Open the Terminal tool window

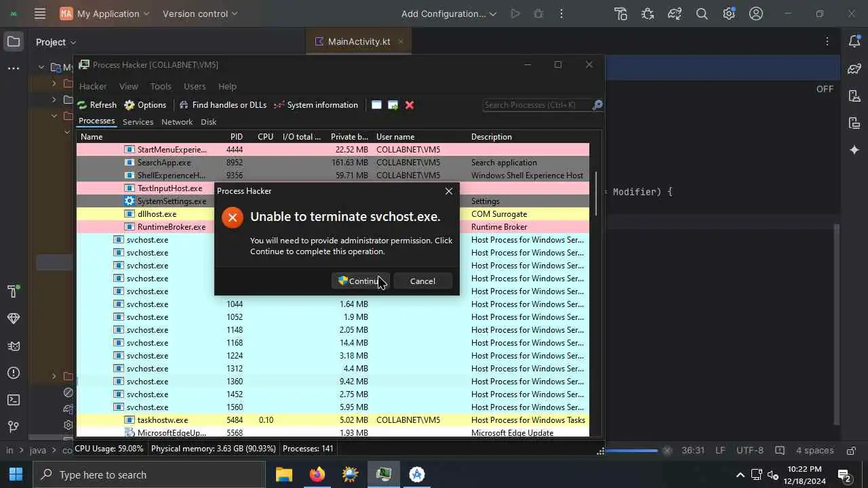(14, 400)
